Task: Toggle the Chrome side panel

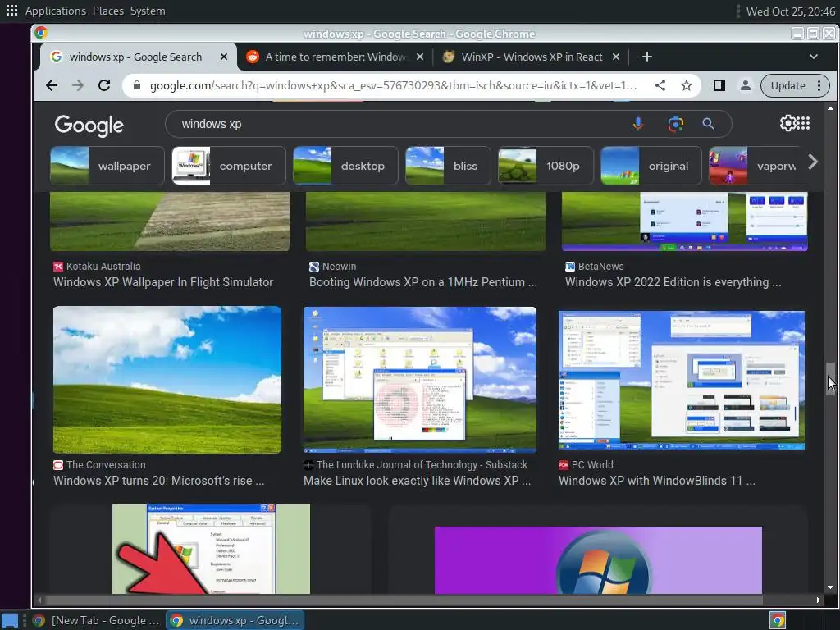Action: point(719,85)
